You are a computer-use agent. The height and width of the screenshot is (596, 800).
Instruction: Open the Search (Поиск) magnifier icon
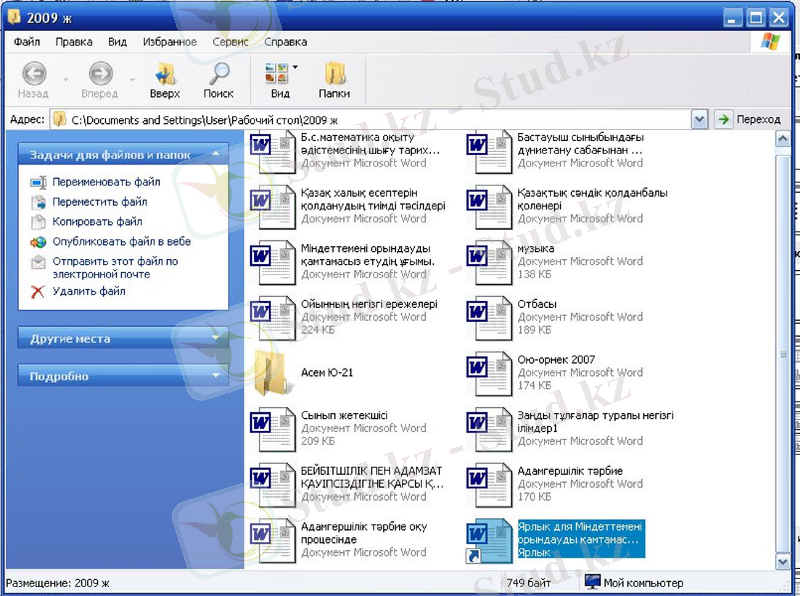coord(218,73)
